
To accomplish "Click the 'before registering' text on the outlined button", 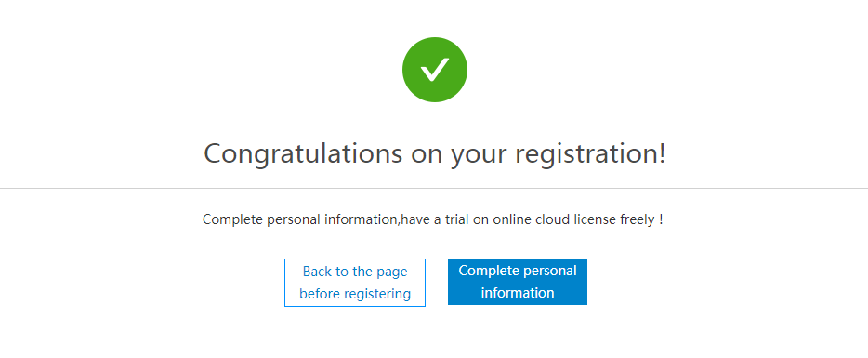I will (x=355, y=294).
